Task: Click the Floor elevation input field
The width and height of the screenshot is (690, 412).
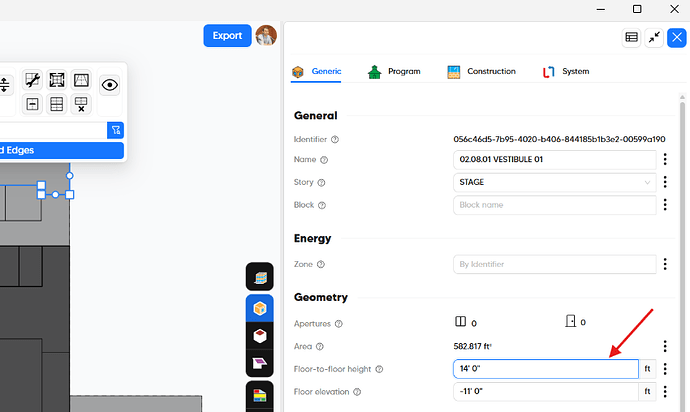Action: (546, 391)
